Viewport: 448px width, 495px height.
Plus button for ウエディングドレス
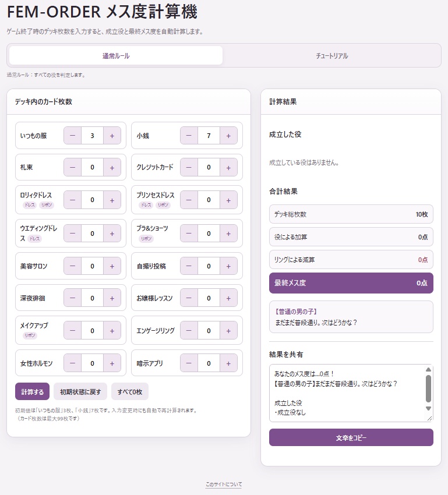112,234
